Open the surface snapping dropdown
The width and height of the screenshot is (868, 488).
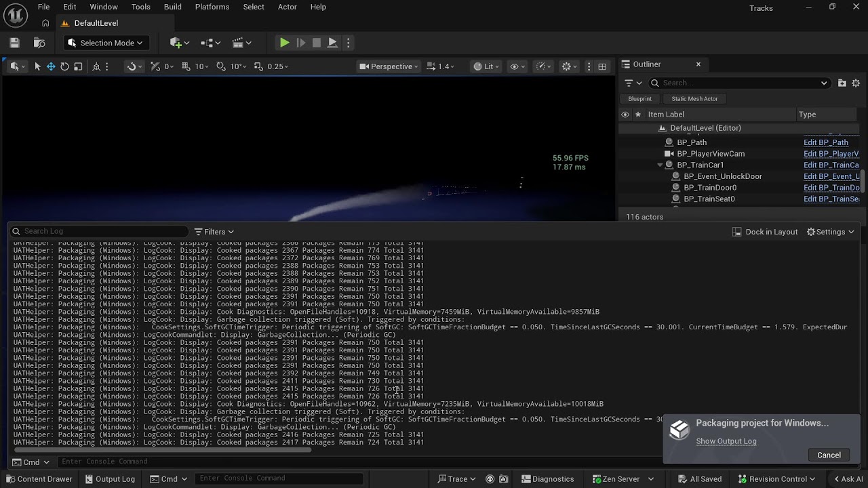tap(134, 66)
